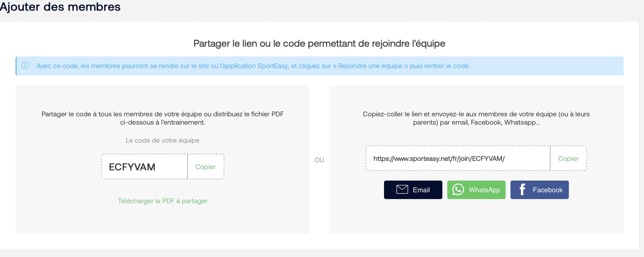Viewport: 644px width, 257px height.
Task: Click the Le code de votre équipe label
Action: [x=162, y=140]
